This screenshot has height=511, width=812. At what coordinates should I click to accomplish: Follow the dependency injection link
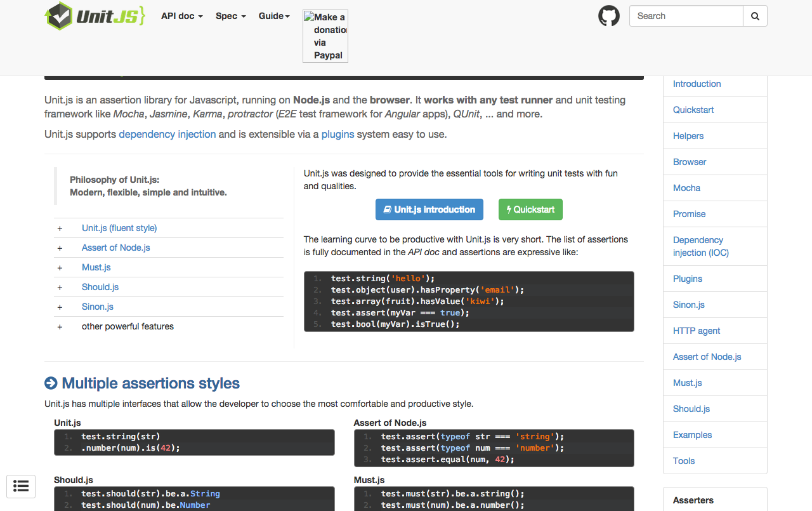167,134
